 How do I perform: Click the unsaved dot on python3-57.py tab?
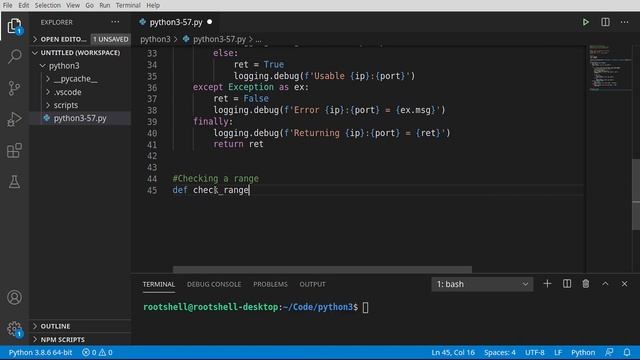[209, 22]
